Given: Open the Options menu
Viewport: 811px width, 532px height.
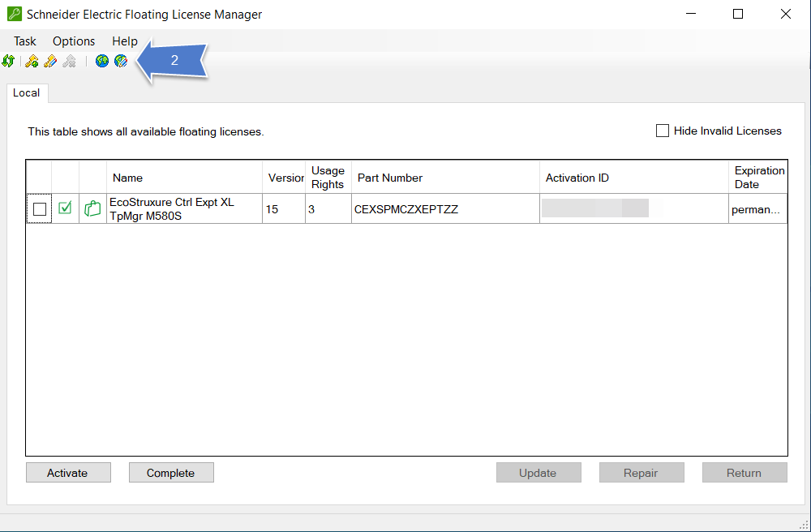Looking at the screenshot, I should point(74,41).
